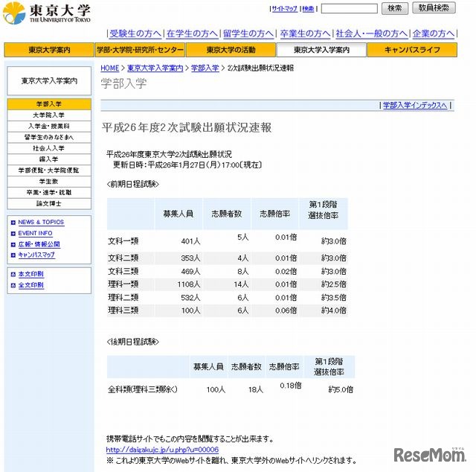The height and width of the screenshot is (472, 476).
Task: Select 論文博士 in sidebar menu
Action: (x=49, y=204)
